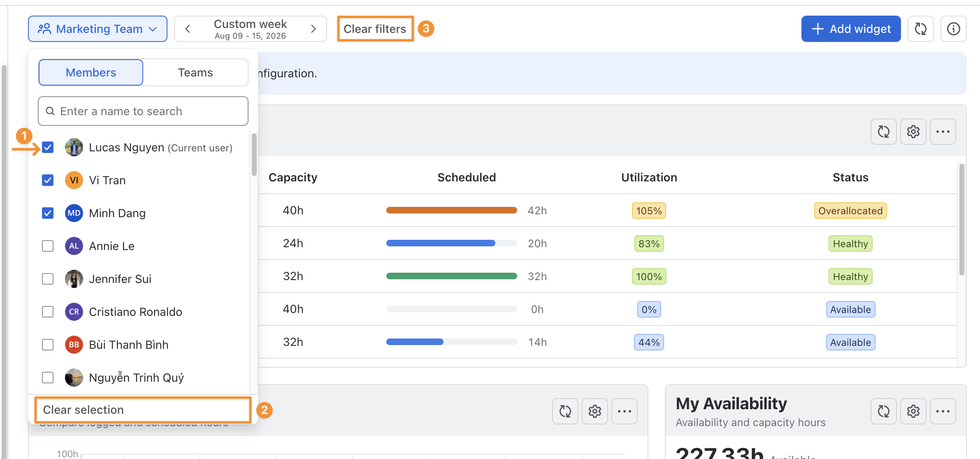Focus the name search field

tap(143, 111)
